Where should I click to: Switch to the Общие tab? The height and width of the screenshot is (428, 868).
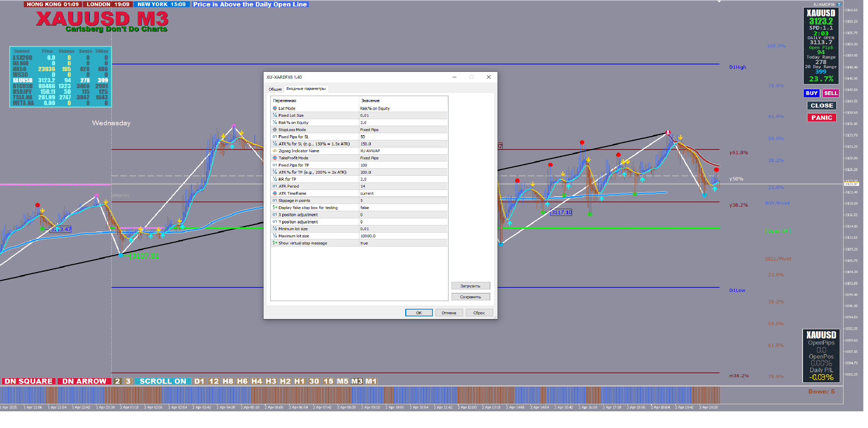(275, 89)
